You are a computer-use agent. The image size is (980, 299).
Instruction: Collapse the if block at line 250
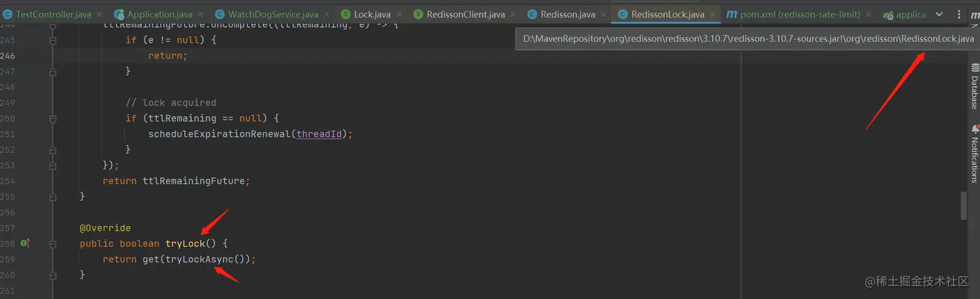pos(52,118)
